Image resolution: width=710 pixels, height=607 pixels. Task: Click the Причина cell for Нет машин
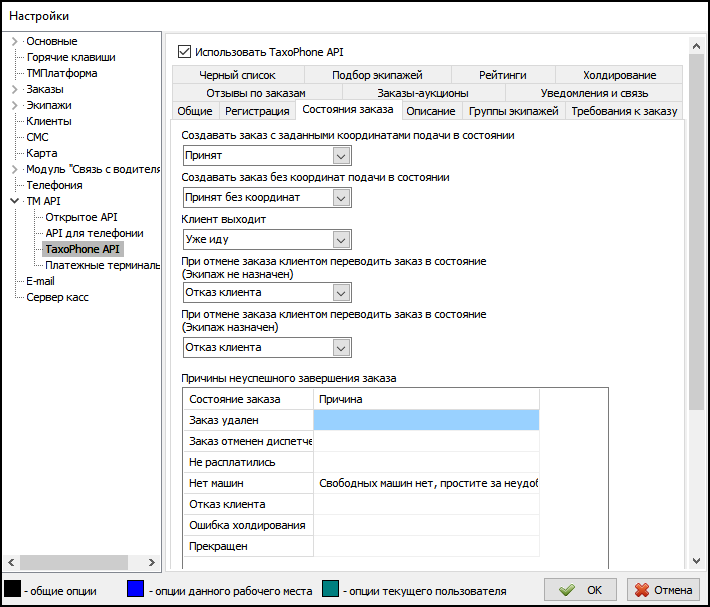(x=426, y=483)
